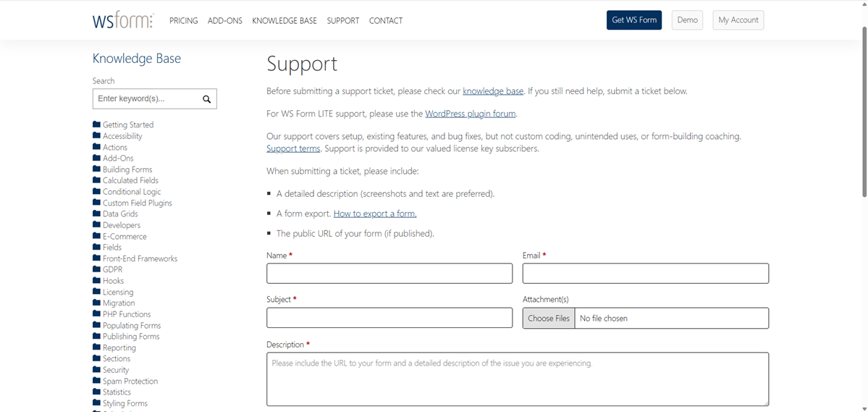Open the Calculated Fields category
The height and width of the screenshot is (412, 868).
(x=130, y=180)
